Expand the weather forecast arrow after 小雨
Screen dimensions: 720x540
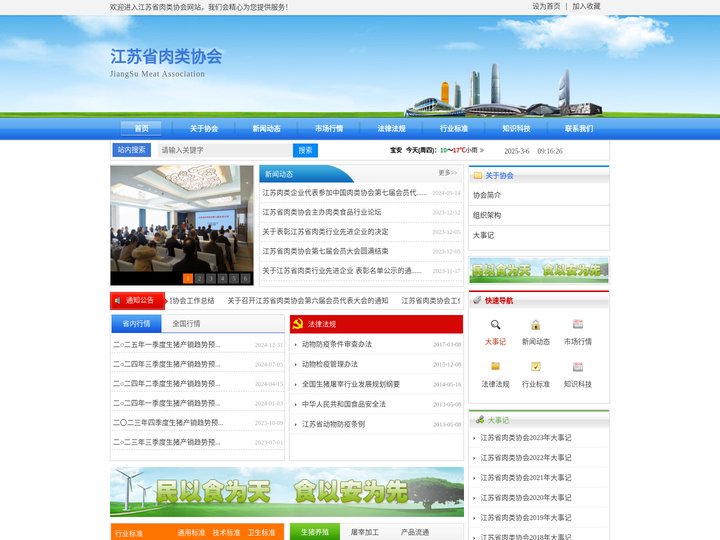point(481,150)
